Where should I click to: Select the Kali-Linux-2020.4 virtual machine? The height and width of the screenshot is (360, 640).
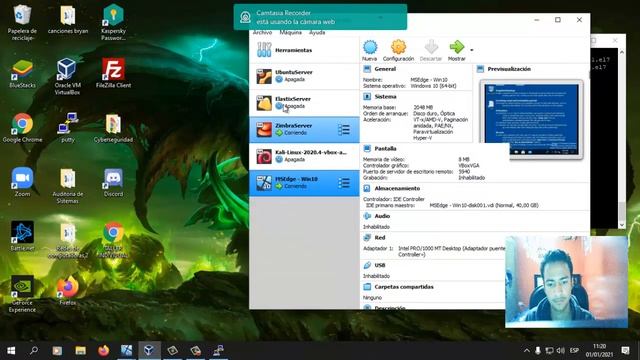304,156
